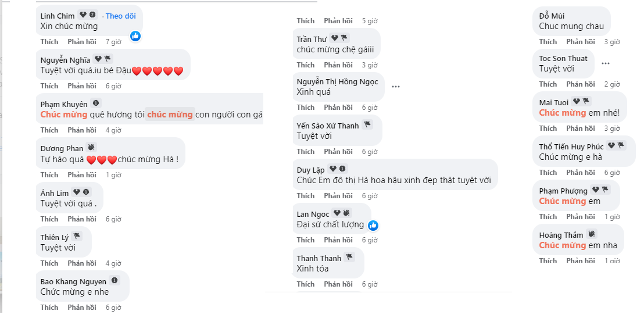
Task: Follow Linh Chim via Theo dõi
Action: click(121, 16)
